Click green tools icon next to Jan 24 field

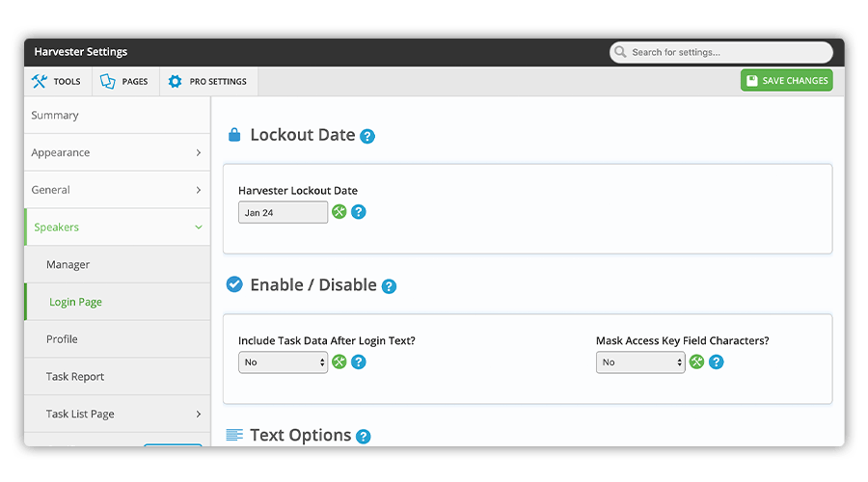[x=339, y=212]
